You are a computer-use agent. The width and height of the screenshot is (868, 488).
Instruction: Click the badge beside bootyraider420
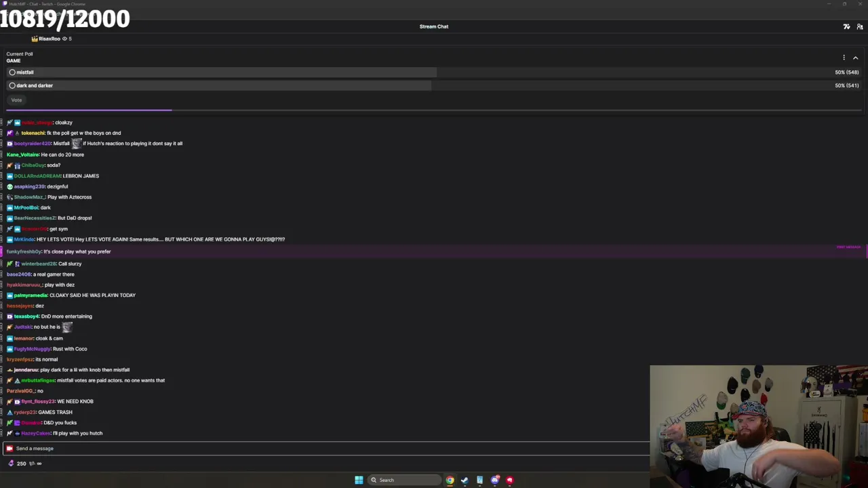coord(9,144)
